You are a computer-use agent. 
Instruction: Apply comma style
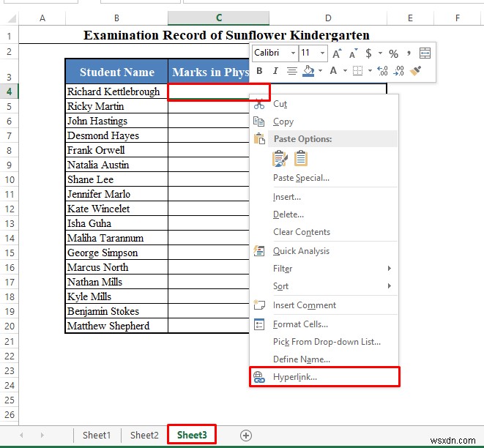click(x=409, y=53)
